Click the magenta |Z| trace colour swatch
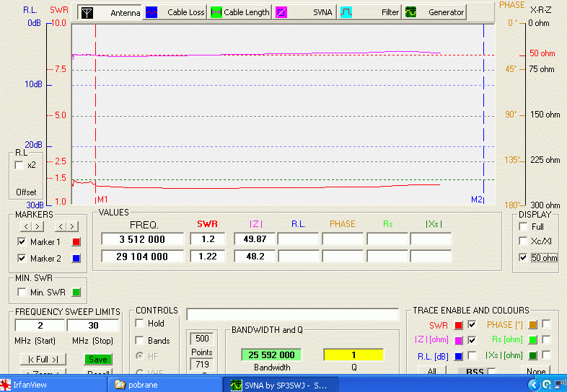Image resolution: width=567 pixels, height=392 pixels. pos(458,340)
